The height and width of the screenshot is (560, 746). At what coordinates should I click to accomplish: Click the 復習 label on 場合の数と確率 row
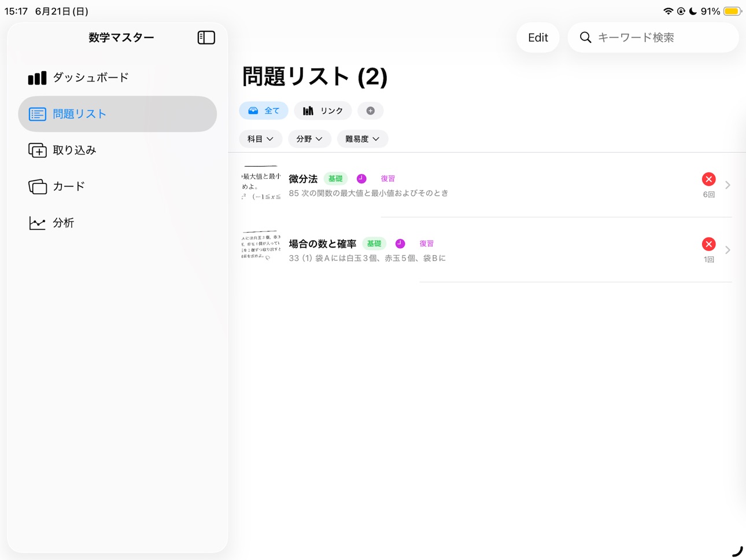(426, 244)
